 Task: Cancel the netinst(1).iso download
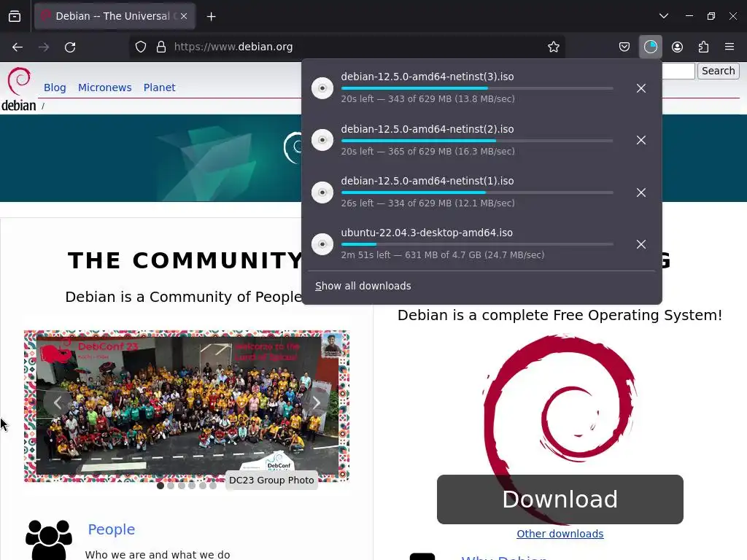click(x=640, y=192)
